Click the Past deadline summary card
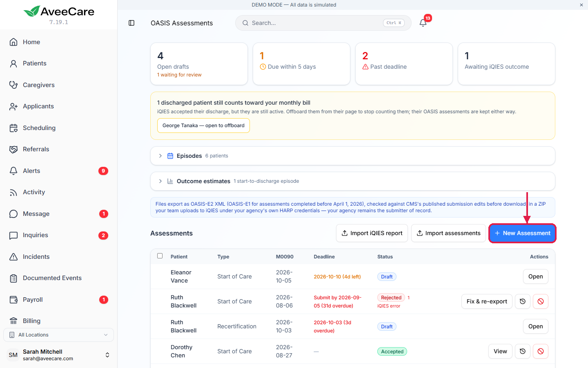This screenshot has height=368, width=588. [404, 64]
